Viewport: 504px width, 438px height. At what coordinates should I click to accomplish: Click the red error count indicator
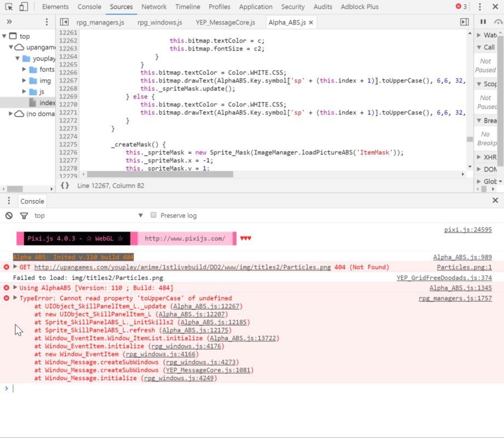461,7
